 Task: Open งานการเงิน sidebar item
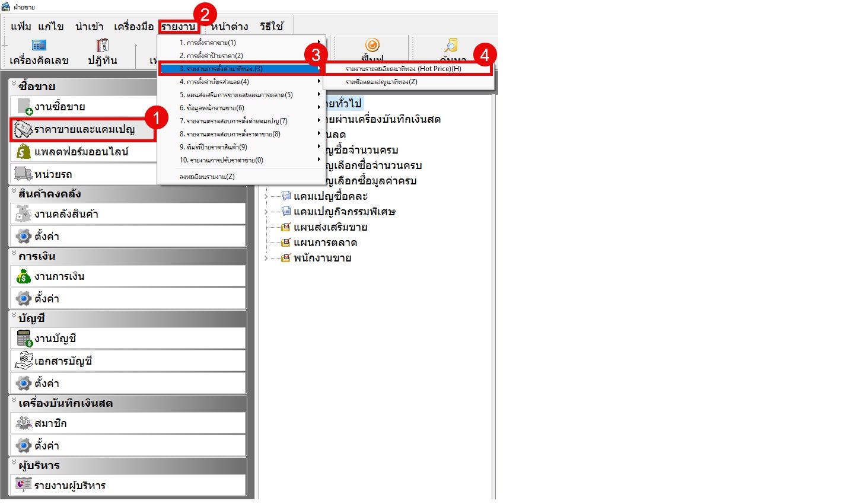click(x=59, y=276)
